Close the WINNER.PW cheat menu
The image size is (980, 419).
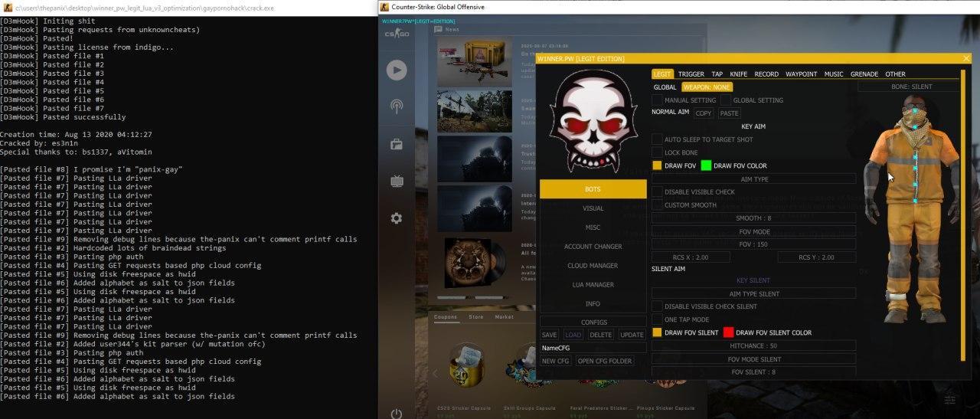966,58
